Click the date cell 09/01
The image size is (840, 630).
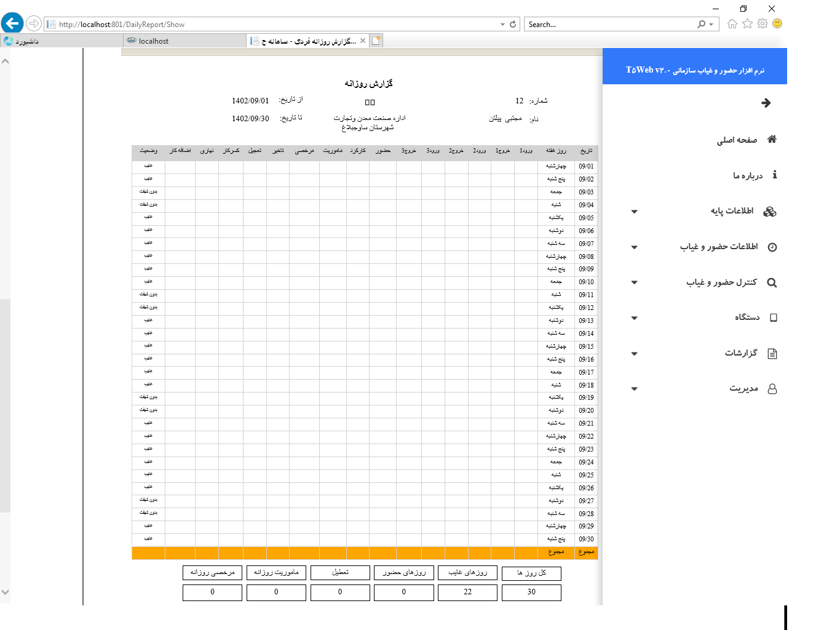click(x=586, y=167)
